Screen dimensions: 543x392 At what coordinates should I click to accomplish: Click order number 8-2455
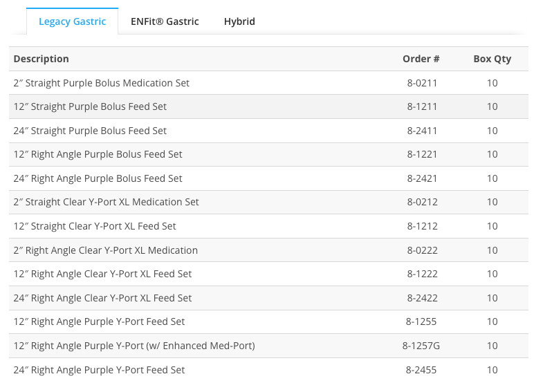coord(422,370)
